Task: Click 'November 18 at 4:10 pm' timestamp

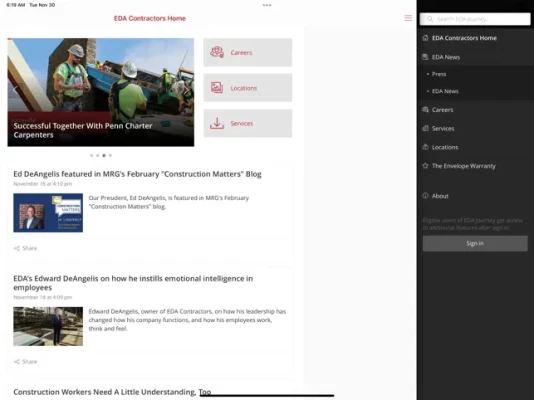Action: click(x=43, y=184)
